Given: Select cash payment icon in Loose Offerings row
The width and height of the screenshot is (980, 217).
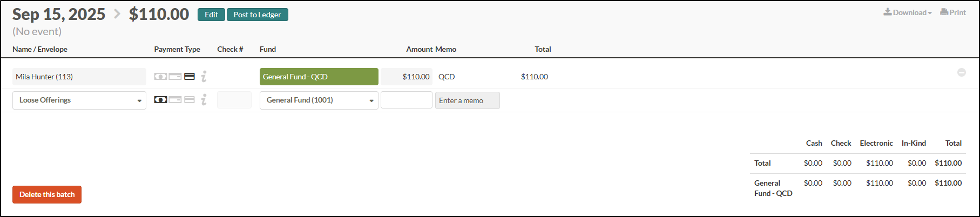Looking at the screenshot, I should point(160,100).
